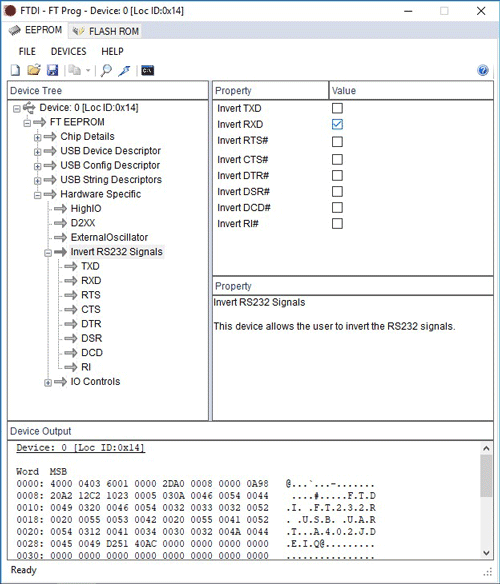Select TXD under Invert RS232 Signals
This screenshot has height=584, width=500.
click(90, 266)
